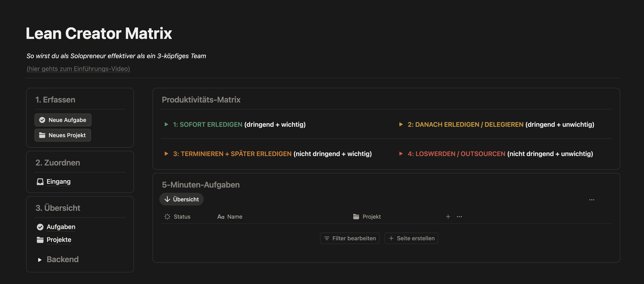This screenshot has width=644, height=284.
Task: Select the Übersicht view tab
Action: (182, 199)
